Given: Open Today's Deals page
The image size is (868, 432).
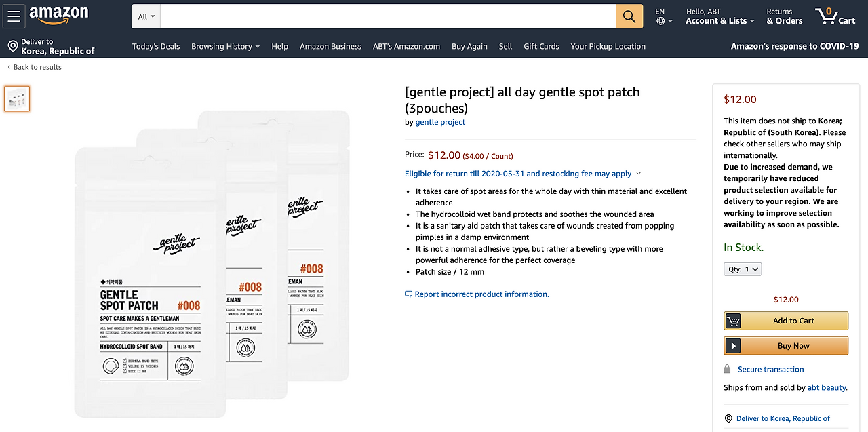Looking at the screenshot, I should [x=156, y=46].
